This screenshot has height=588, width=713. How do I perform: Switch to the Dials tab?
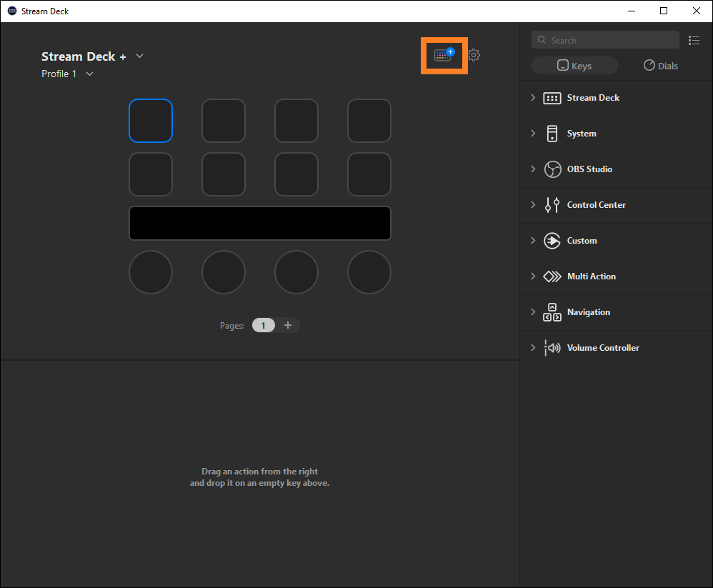[x=660, y=66]
